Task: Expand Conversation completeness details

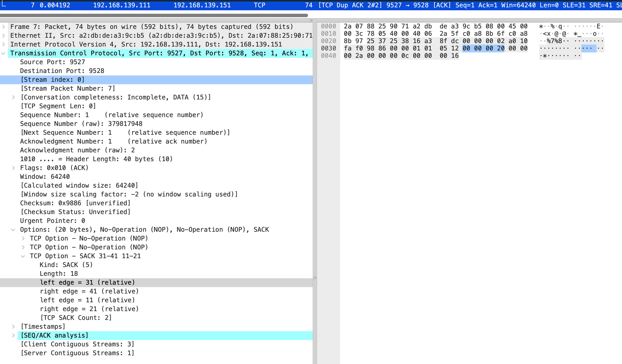Action: tap(13, 97)
